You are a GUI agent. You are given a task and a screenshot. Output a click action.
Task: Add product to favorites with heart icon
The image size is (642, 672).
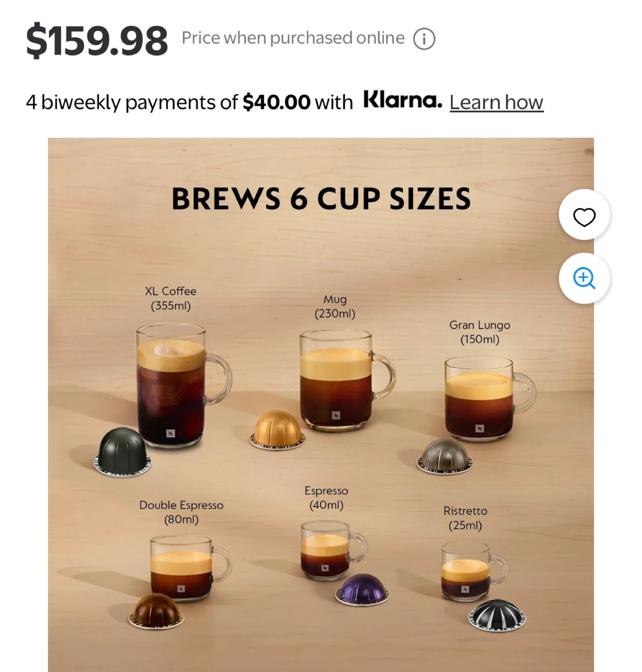584,217
